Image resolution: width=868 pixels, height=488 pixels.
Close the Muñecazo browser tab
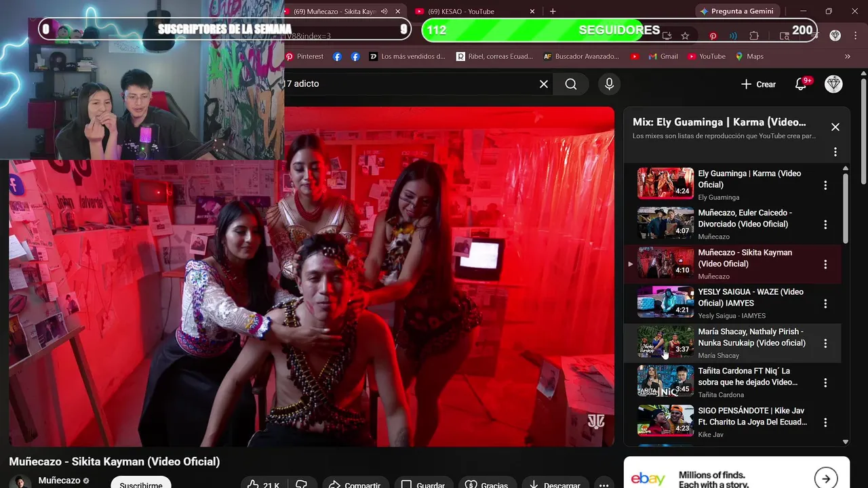(397, 12)
